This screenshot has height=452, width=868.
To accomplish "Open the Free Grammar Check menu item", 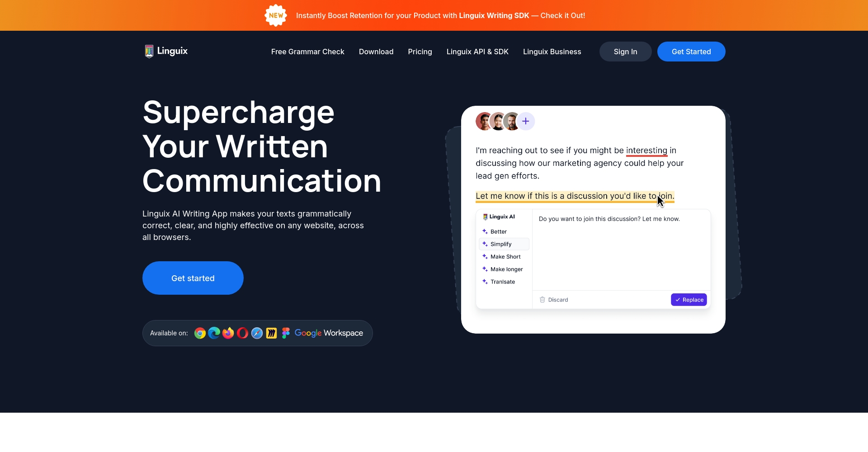I will [307, 52].
